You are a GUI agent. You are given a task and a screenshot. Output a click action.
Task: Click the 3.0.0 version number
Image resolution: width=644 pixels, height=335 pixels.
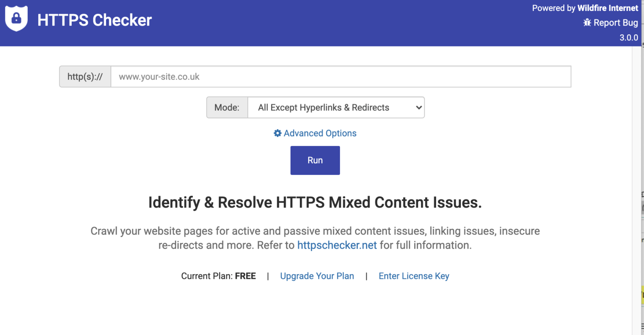628,38
